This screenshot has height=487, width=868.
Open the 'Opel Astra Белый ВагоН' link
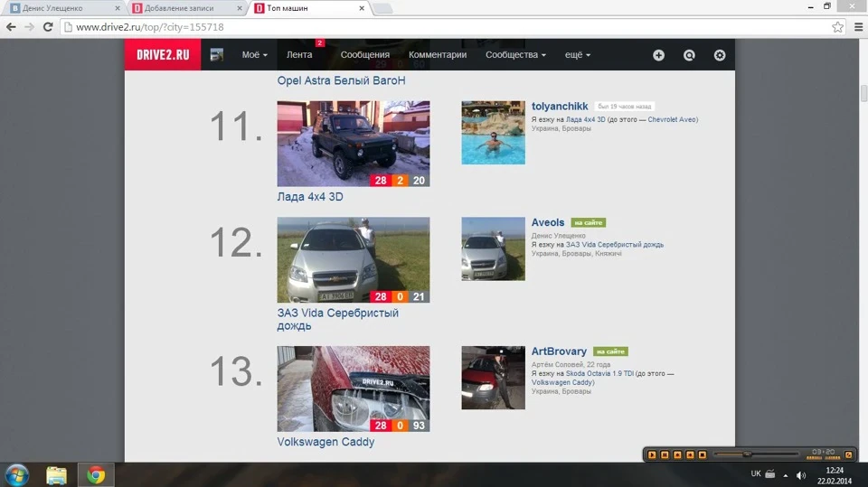click(x=341, y=80)
